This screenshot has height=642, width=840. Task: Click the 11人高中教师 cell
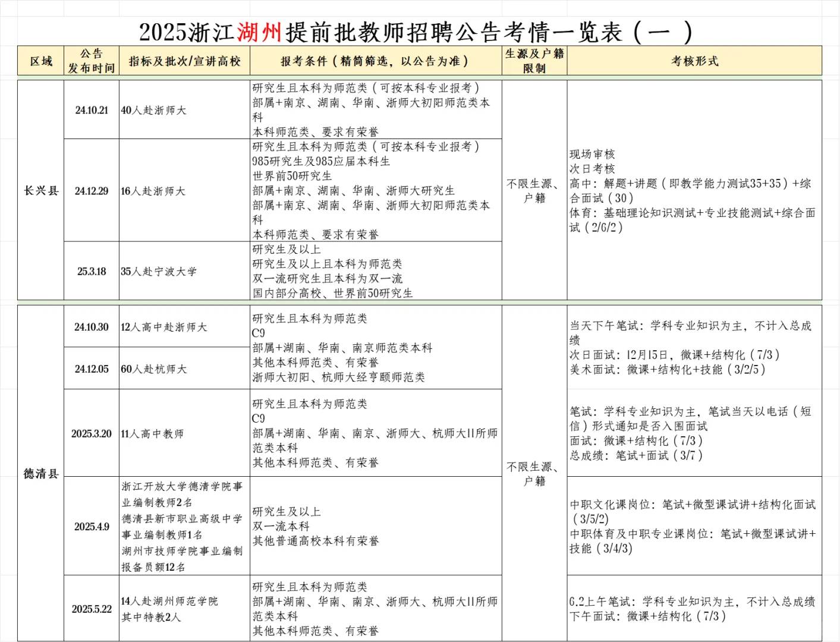pos(153,434)
